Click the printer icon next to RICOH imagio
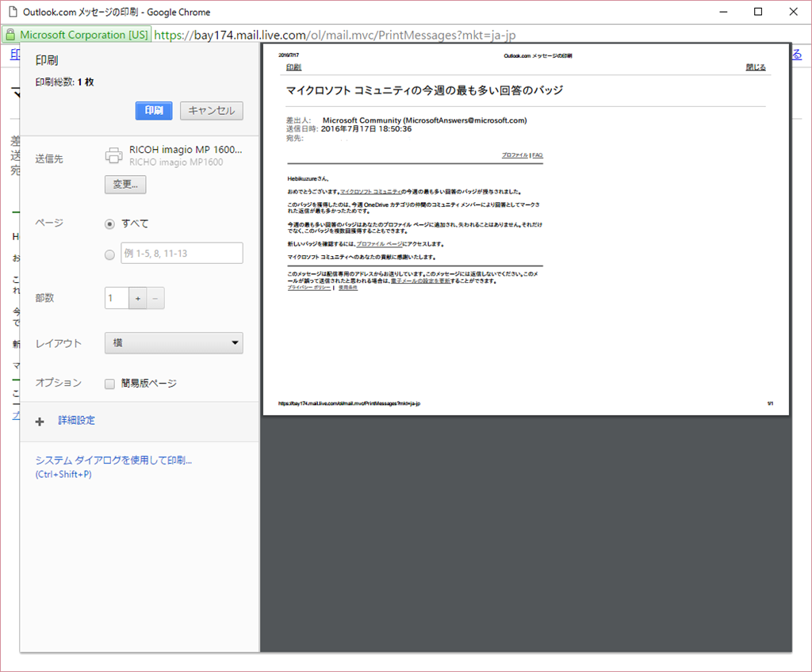Image resolution: width=812 pixels, height=672 pixels. (x=114, y=155)
